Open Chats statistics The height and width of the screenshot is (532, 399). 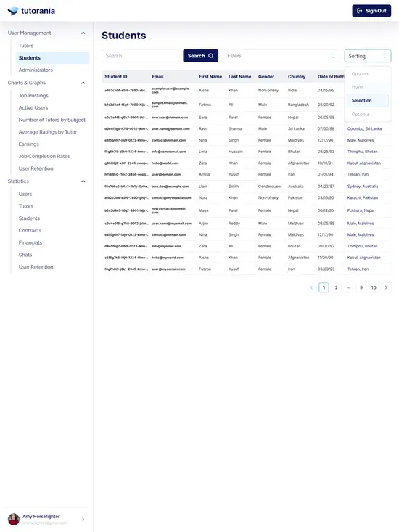[25, 255]
